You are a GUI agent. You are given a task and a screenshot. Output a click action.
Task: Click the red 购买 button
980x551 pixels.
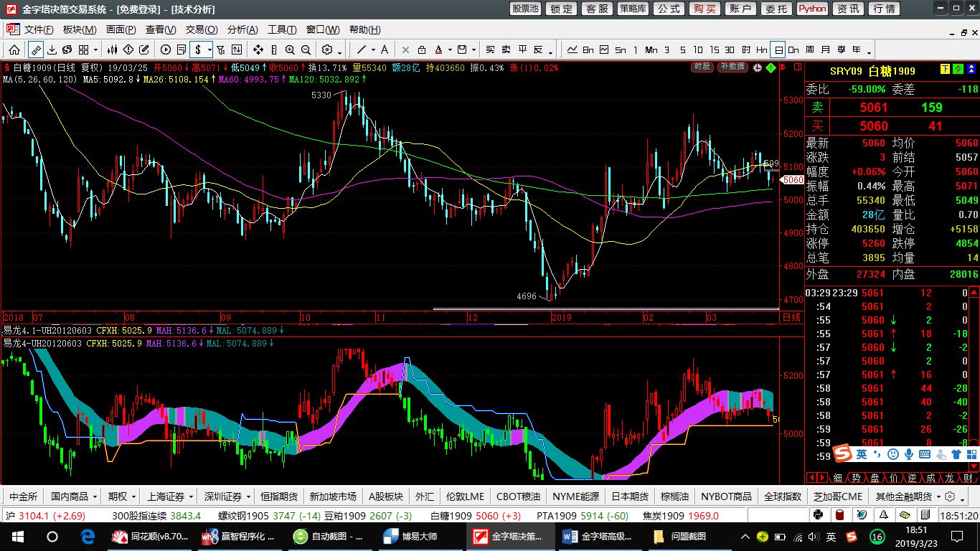click(x=705, y=9)
